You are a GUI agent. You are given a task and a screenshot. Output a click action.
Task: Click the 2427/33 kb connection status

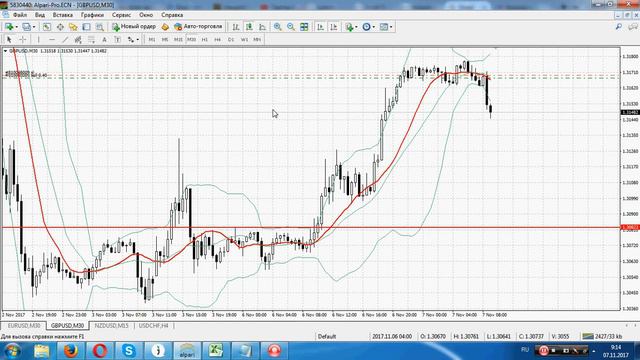pyautogui.click(x=603, y=336)
